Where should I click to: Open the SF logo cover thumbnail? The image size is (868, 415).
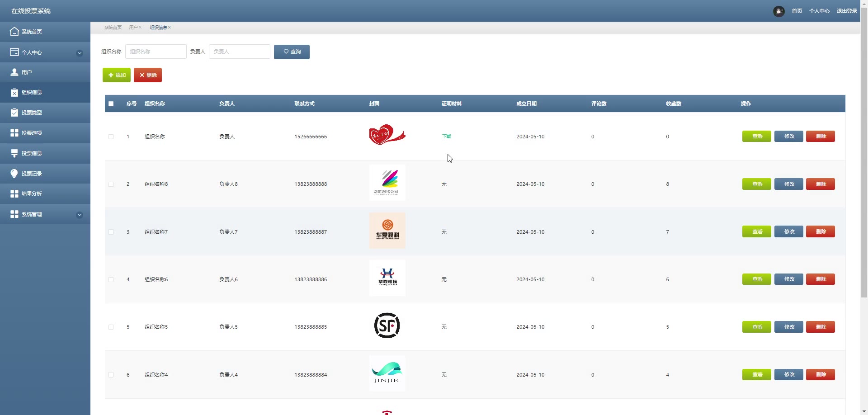(387, 325)
